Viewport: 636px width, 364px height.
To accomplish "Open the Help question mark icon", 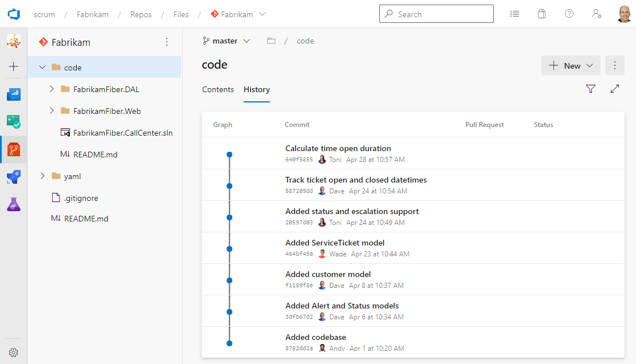I will tap(569, 14).
